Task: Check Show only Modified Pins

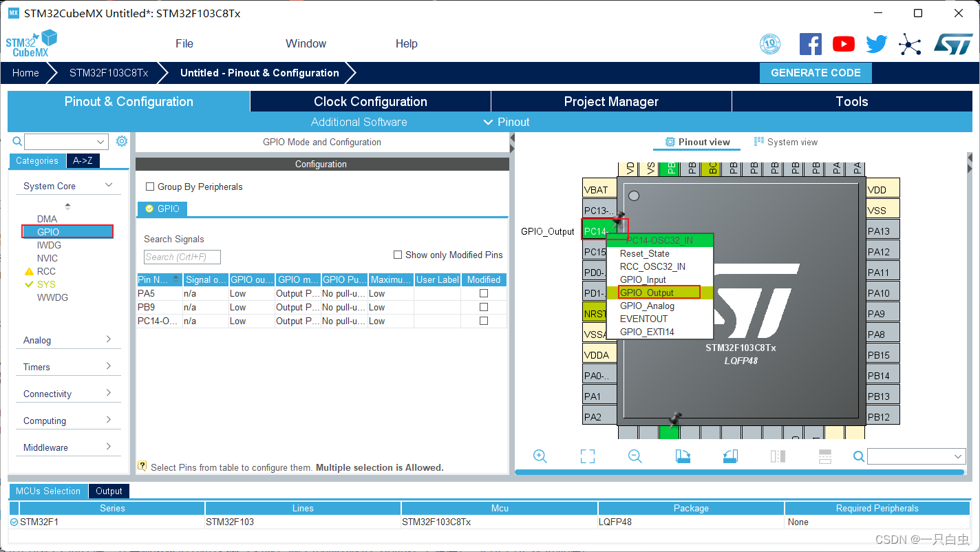Action: point(397,255)
